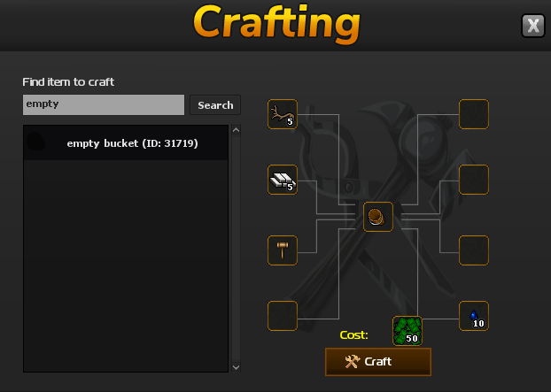The height and width of the screenshot is (392, 551).
Task: Click the branch ingredient slot with quantity 5
Action: pos(283,114)
